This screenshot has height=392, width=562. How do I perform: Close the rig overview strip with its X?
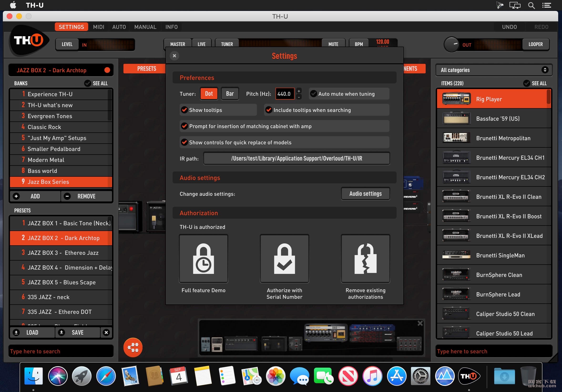(x=420, y=323)
